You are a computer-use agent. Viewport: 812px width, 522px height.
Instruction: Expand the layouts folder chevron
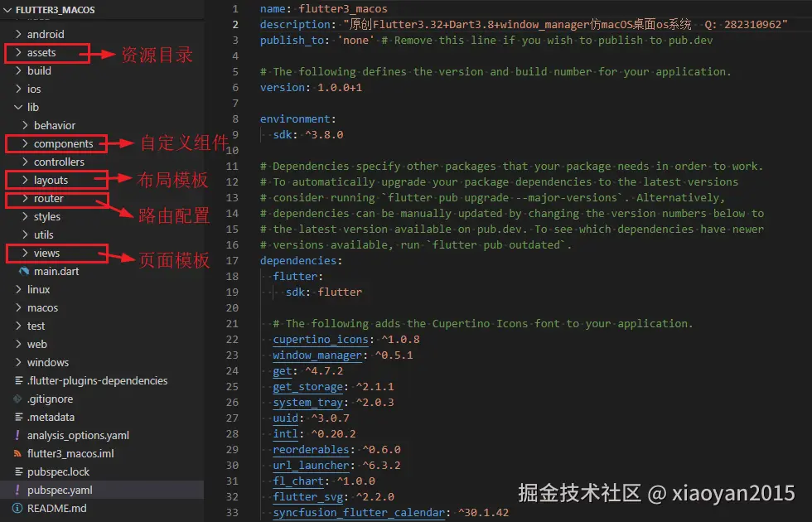tap(26, 180)
